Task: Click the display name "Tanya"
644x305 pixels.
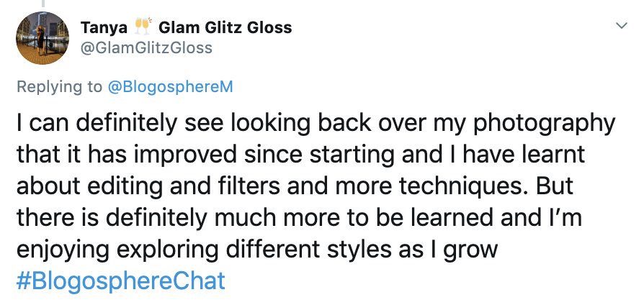Action: [x=105, y=28]
